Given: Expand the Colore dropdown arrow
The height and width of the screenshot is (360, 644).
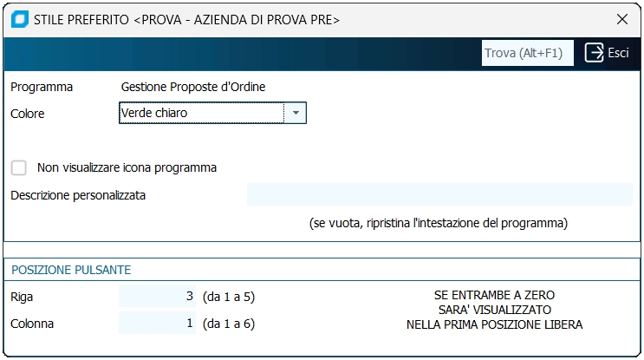Looking at the screenshot, I should [x=296, y=113].
